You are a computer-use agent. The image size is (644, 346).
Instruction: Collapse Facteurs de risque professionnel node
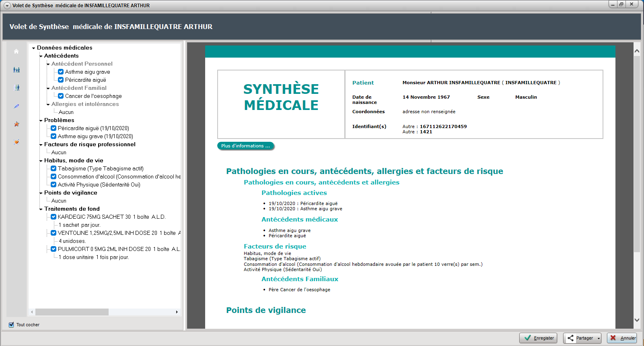pos(41,145)
